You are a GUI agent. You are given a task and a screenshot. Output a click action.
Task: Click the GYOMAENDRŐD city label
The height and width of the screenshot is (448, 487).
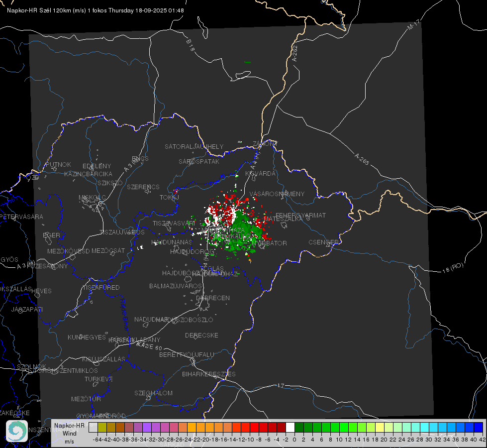[101, 416]
